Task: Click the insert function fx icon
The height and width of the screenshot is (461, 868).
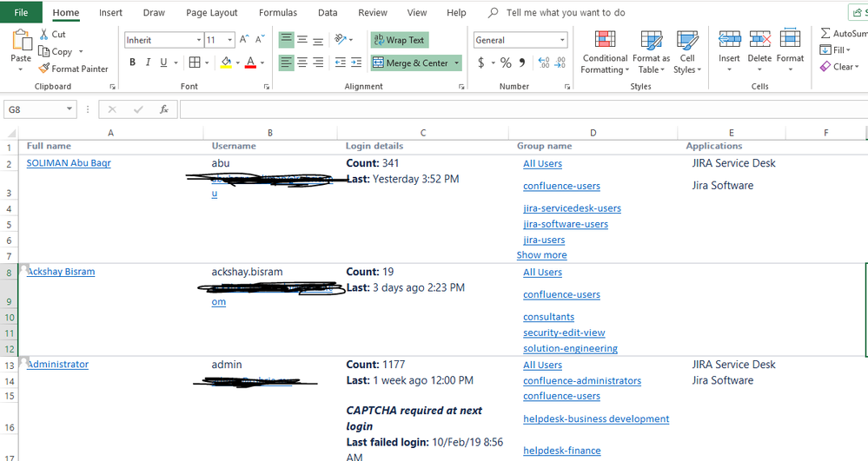Action: (164, 109)
